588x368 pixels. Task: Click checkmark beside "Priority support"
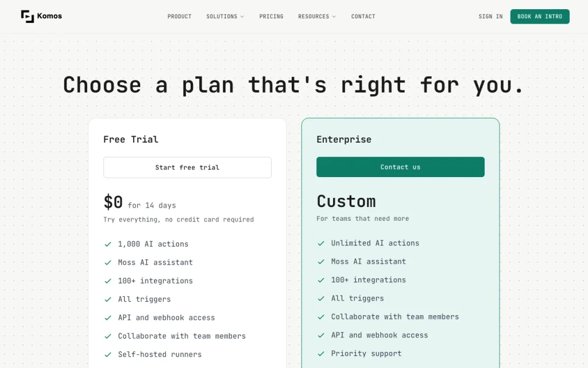point(321,354)
